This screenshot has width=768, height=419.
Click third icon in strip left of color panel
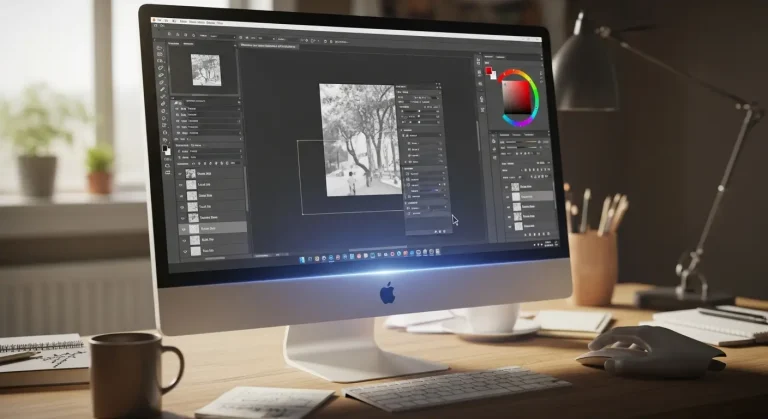480,84
